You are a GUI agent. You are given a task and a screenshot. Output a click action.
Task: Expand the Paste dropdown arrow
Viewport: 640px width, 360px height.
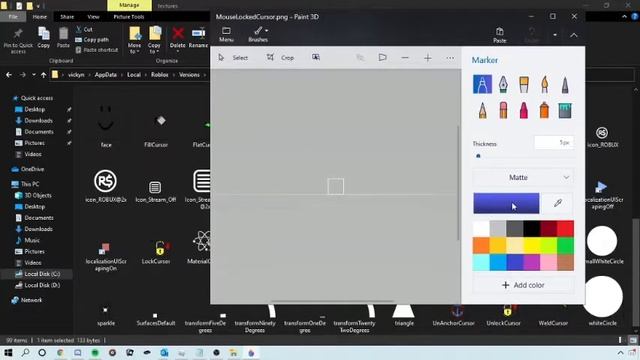(555, 35)
